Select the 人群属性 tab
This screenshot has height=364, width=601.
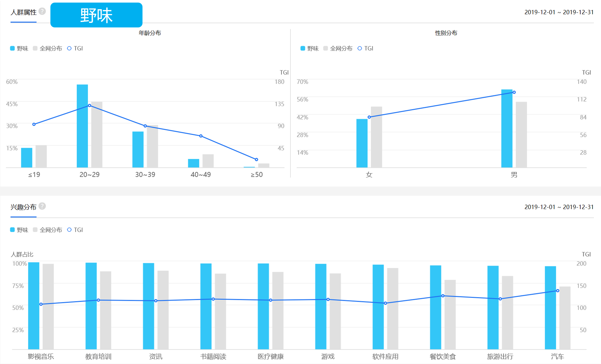pyautogui.click(x=23, y=13)
